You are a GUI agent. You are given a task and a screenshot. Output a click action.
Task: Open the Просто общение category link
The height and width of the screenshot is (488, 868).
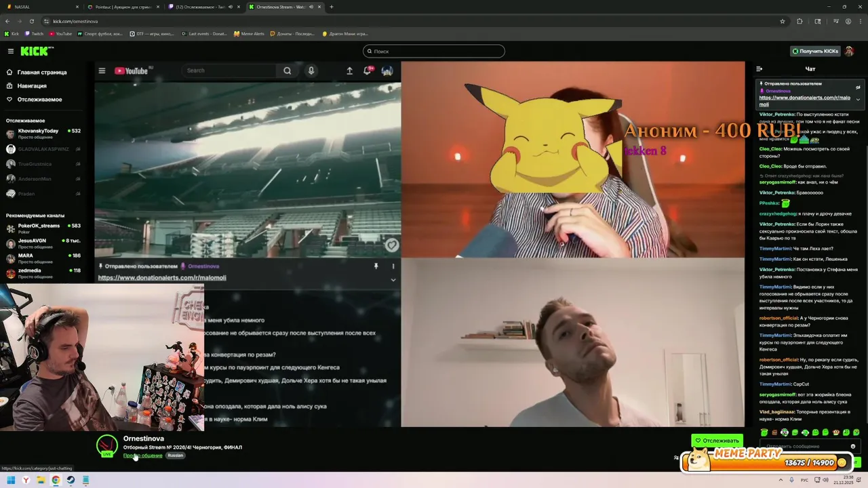tap(142, 455)
